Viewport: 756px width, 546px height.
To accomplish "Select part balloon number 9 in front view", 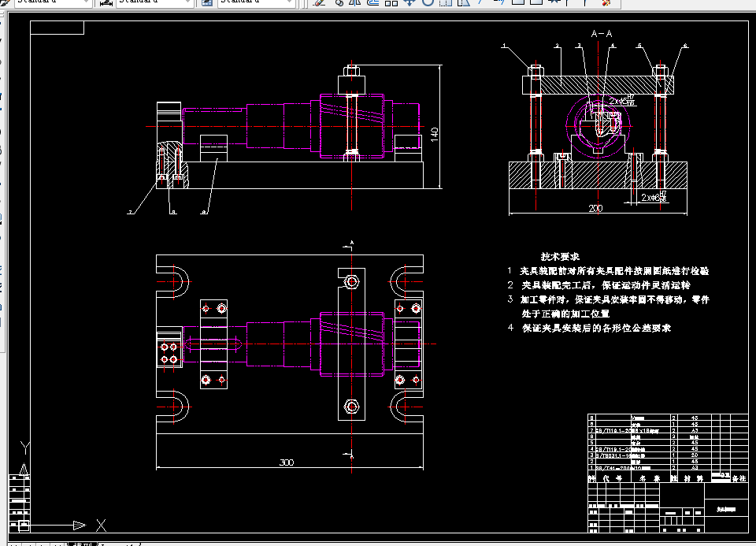I will [204, 212].
